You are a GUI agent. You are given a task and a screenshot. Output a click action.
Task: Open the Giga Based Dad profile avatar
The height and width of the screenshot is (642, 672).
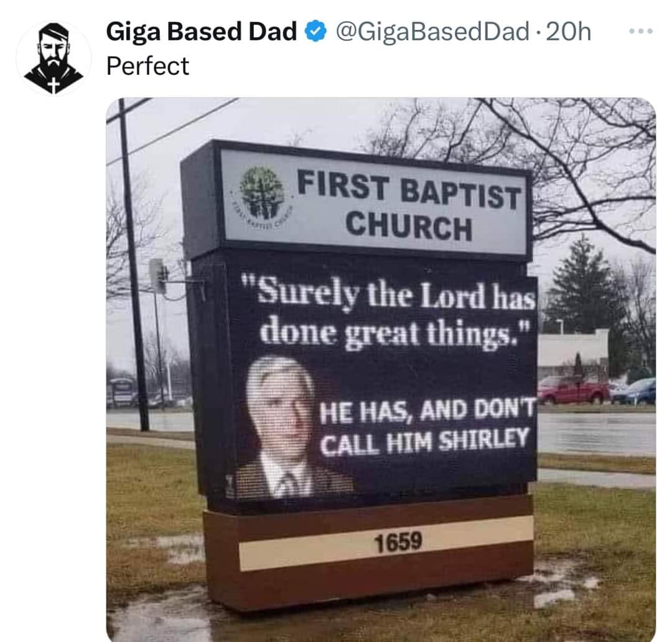click(x=54, y=58)
